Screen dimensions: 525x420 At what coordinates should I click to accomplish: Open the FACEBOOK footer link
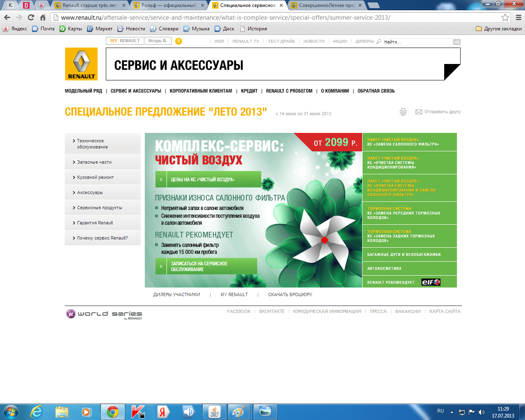coord(239,311)
